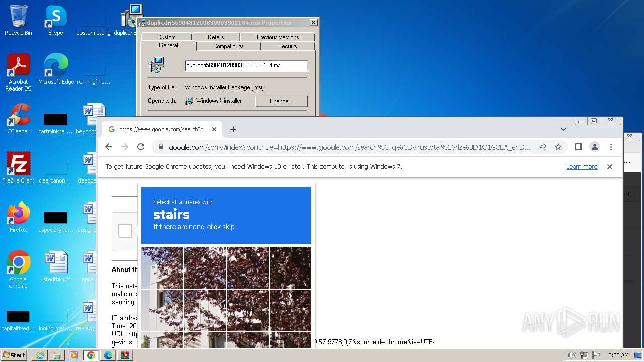Screen dimensions: 644x362
Task: Open Windows Start menu
Action: click(14, 355)
